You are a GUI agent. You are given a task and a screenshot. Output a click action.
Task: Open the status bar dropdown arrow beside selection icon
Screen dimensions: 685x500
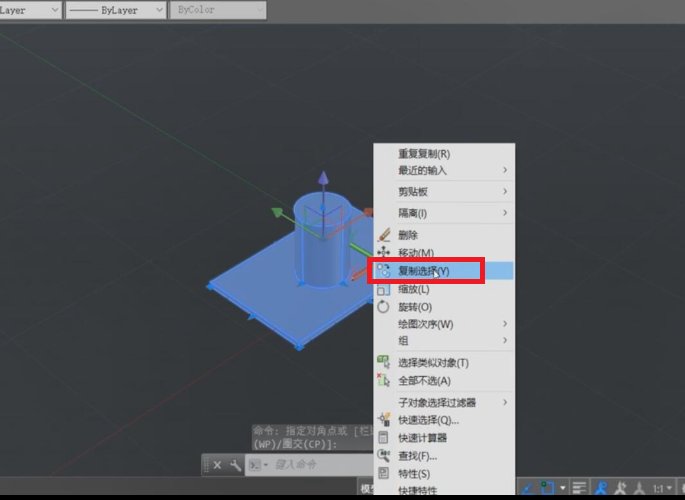pyautogui.click(x=563, y=488)
